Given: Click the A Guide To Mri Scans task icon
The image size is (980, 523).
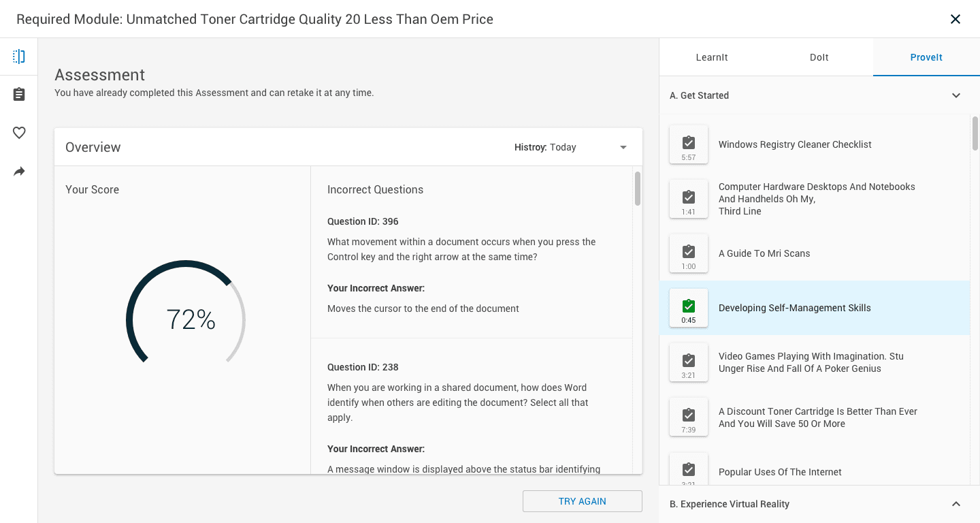Looking at the screenshot, I should pos(689,253).
